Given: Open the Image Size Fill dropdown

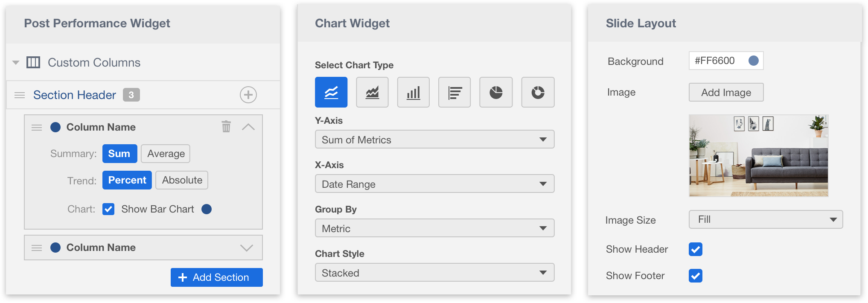Looking at the screenshot, I should pyautogui.click(x=766, y=219).
